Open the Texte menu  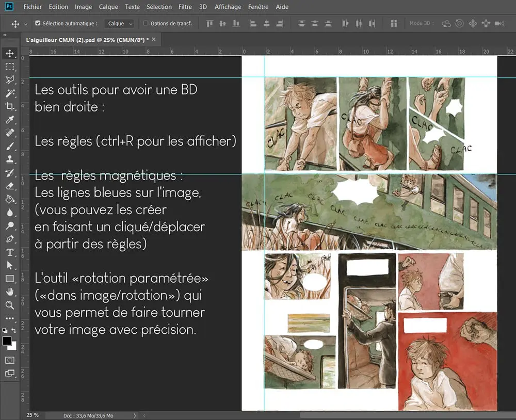coord(132,7)
